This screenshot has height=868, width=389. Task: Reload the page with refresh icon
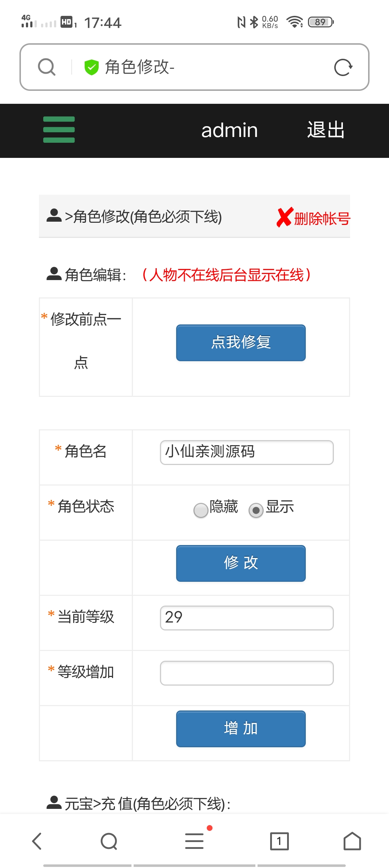tap(343, 67)
